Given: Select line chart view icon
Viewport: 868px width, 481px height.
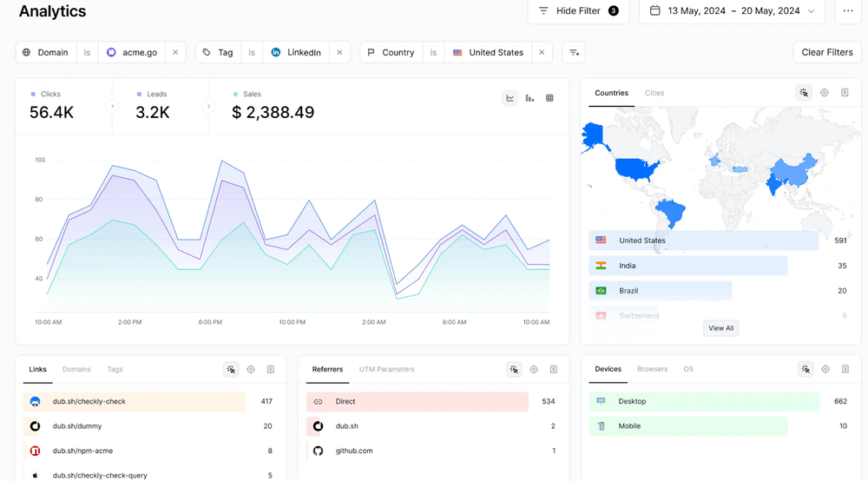Looking at the screenshot, I should [510, 98].
